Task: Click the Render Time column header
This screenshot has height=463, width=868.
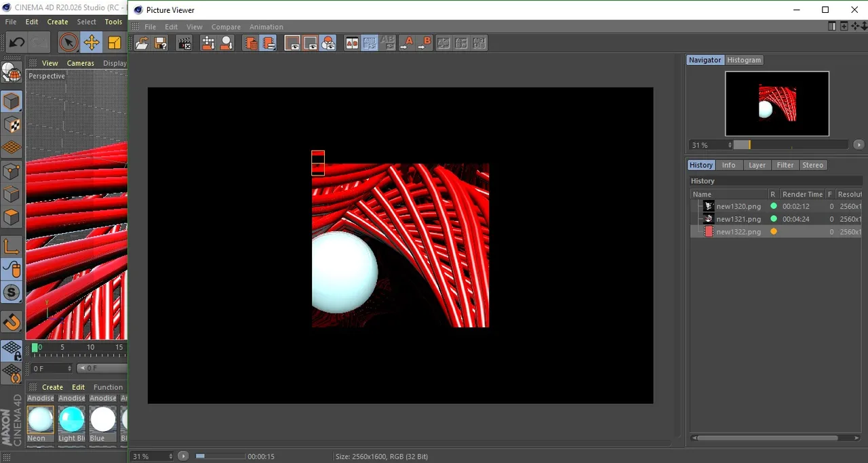Action: click(802, 194)
